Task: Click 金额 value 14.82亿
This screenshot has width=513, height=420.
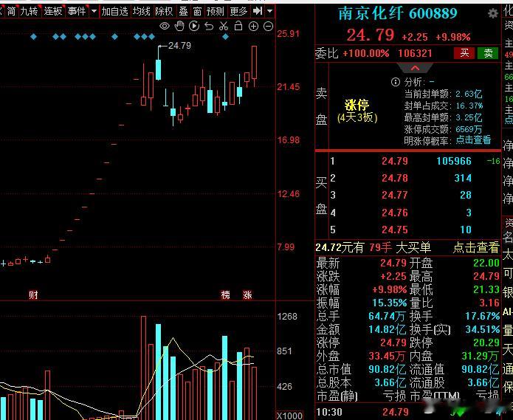Action: 387,329
